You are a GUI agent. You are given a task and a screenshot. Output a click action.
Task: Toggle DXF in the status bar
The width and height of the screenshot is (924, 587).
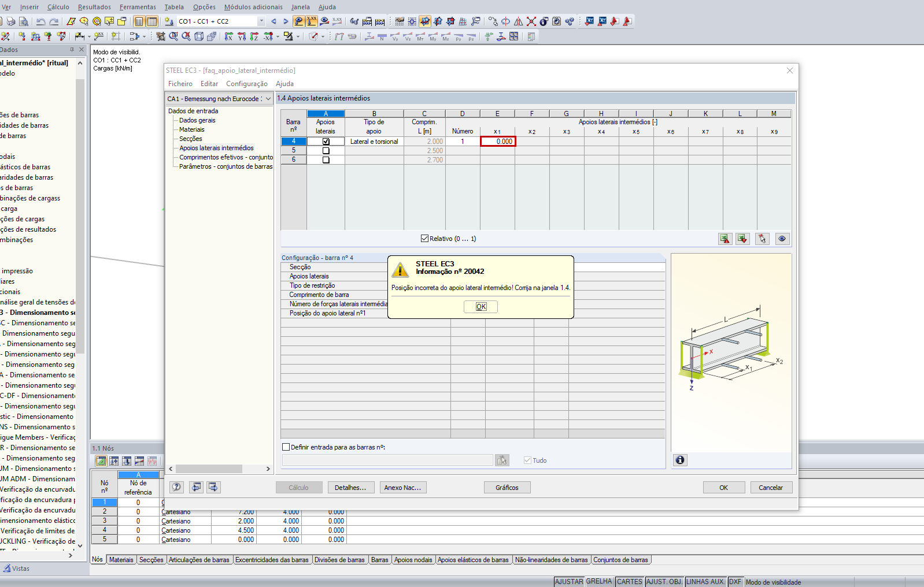735,582
